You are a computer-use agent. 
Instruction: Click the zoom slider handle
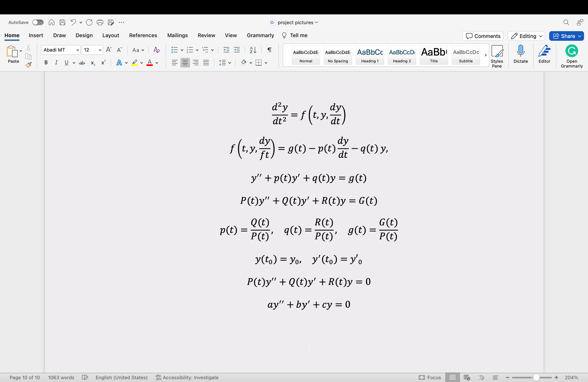536,377
